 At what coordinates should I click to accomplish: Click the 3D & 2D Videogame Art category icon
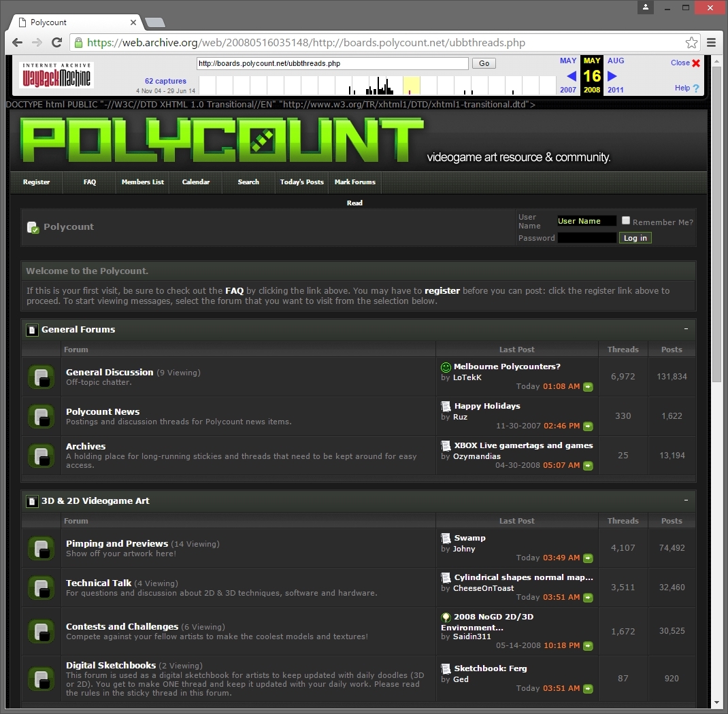[x=32, y=501]
